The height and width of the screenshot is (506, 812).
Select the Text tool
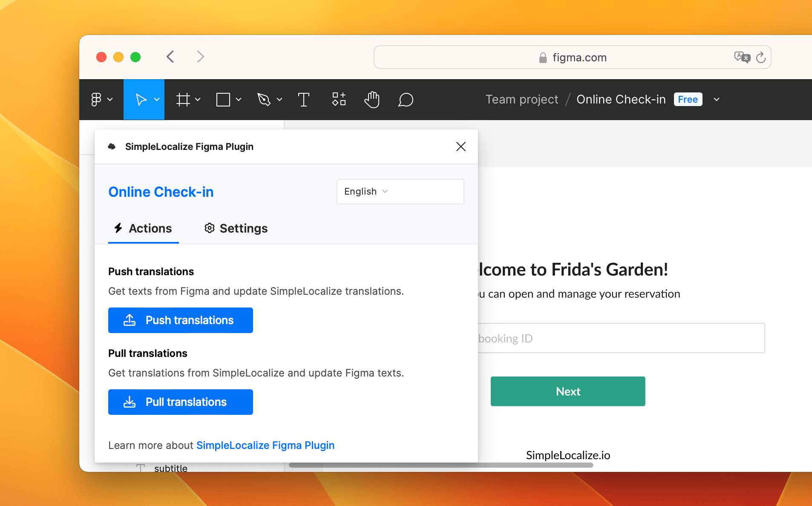304,100
